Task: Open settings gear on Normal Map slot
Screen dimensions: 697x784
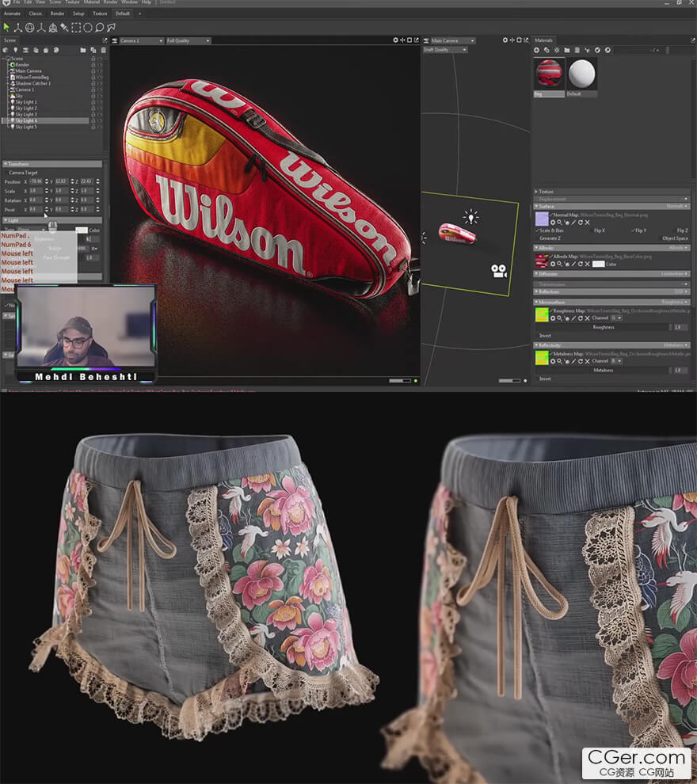Action: coord(553,223)
